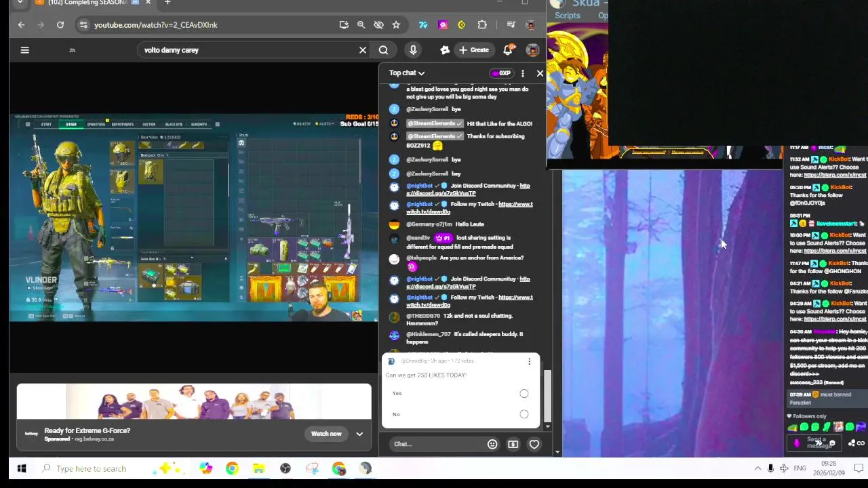
Task: Bookmark this page with the star icon
Action: point(396,25)
